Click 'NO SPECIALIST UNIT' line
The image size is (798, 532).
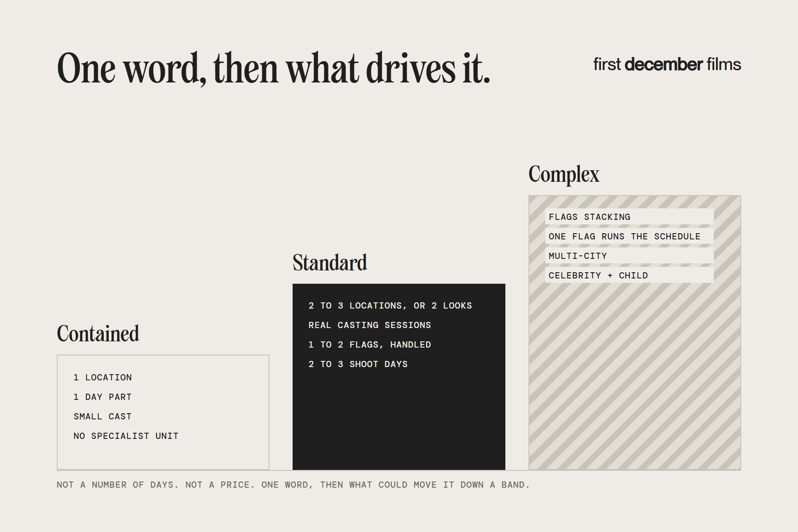[126, 436]
